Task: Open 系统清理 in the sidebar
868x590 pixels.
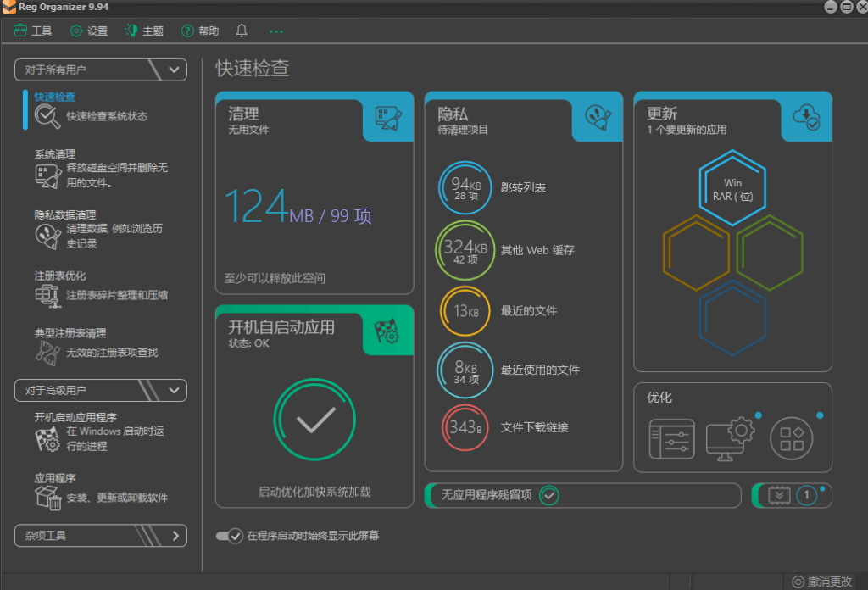Action: point(55,154)
